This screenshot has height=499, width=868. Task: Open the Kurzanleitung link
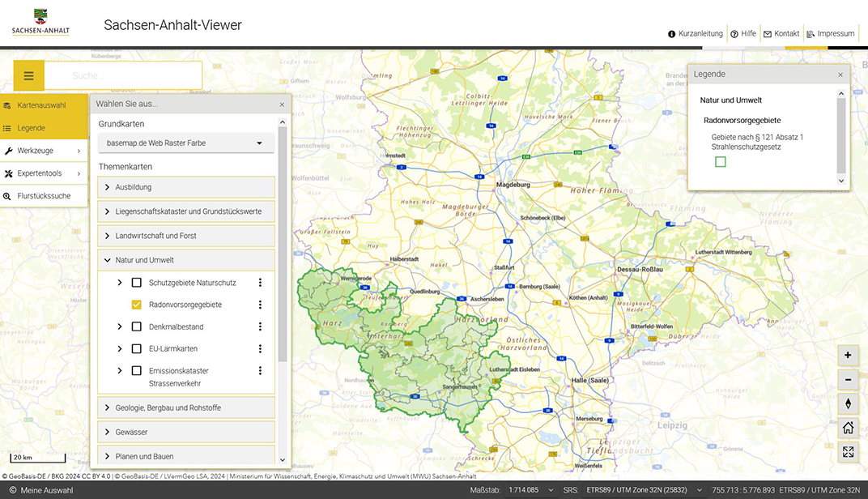click(x=696, y=34)
